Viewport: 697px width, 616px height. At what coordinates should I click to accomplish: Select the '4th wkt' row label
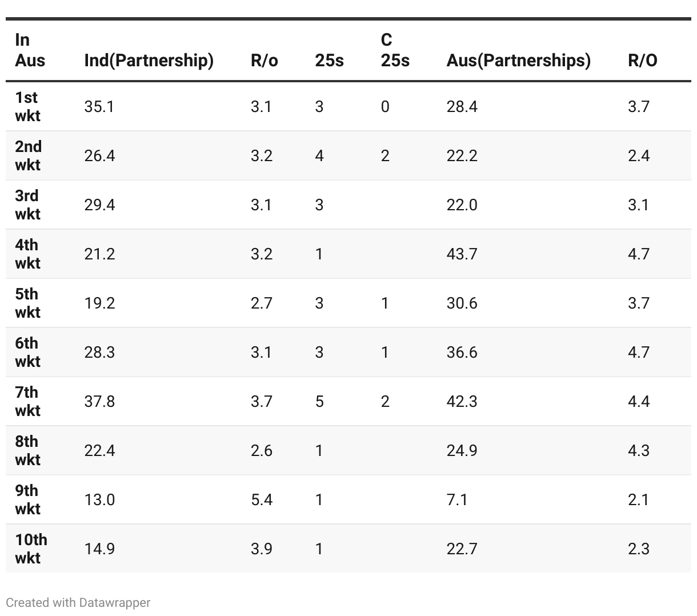(x=27, y=254)
